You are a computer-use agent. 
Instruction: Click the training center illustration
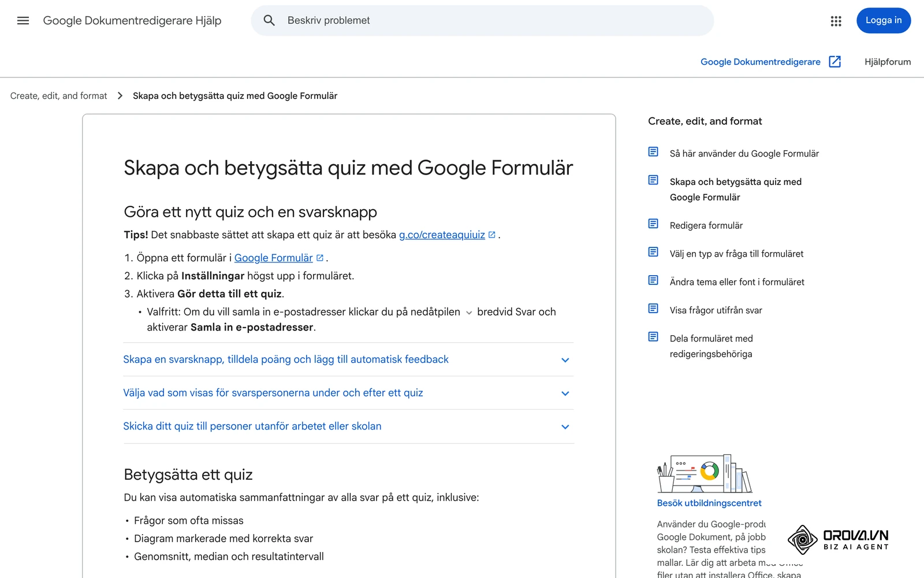705,473
